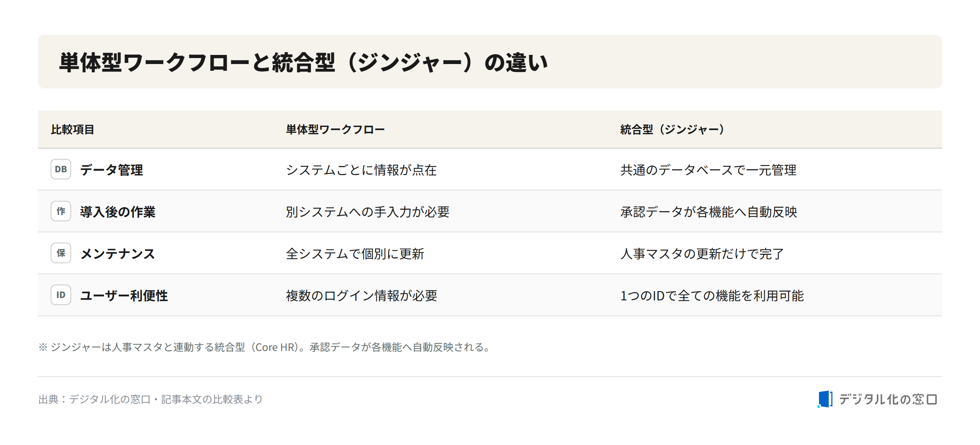Click the 統合型（ジンジャー） column header

(x=672, y=130)
